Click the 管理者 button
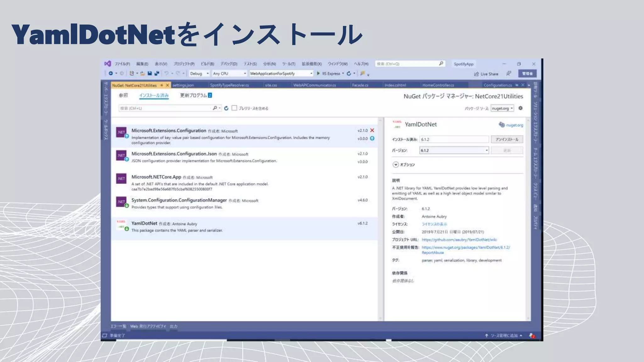The width and height of the screenshot is (644, 362). click(527, 74)
